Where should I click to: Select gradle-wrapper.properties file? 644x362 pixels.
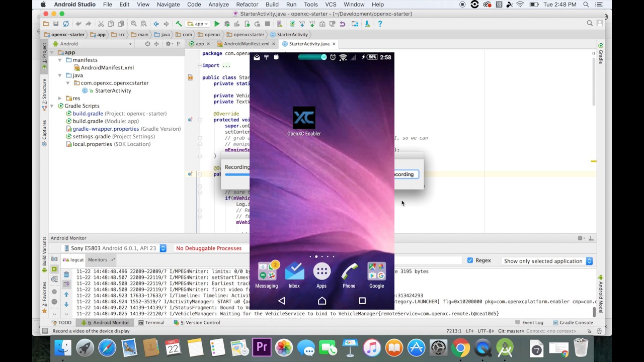coord(123,129)
